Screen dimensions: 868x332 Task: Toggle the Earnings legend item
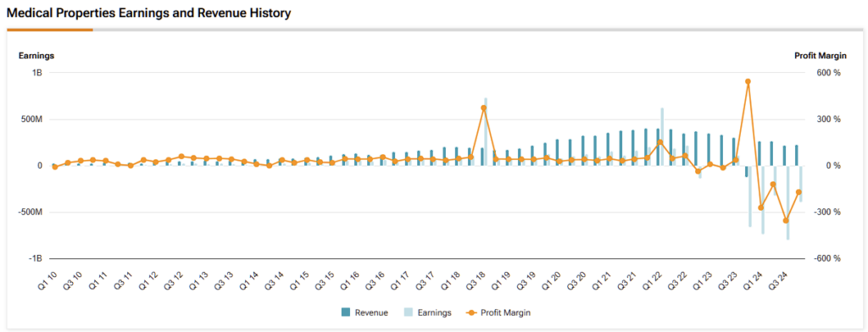coord(428,313)
